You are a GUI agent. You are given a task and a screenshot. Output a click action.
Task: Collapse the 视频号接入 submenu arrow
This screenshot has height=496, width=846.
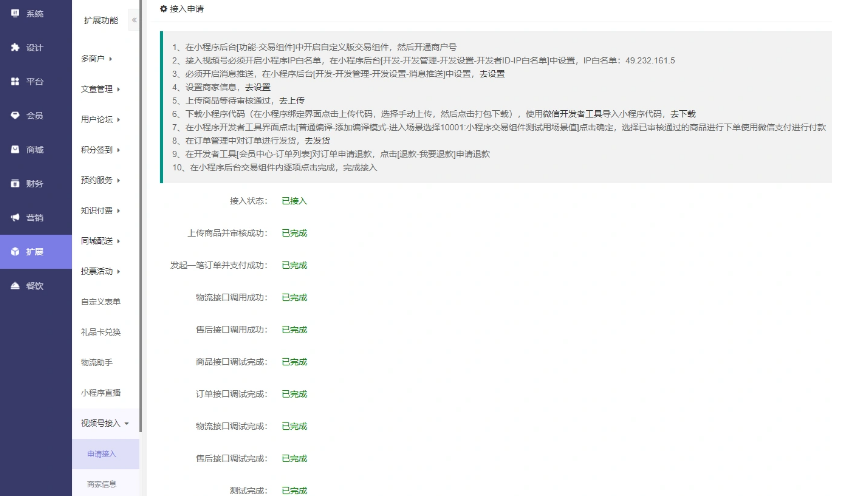[127, 424]
